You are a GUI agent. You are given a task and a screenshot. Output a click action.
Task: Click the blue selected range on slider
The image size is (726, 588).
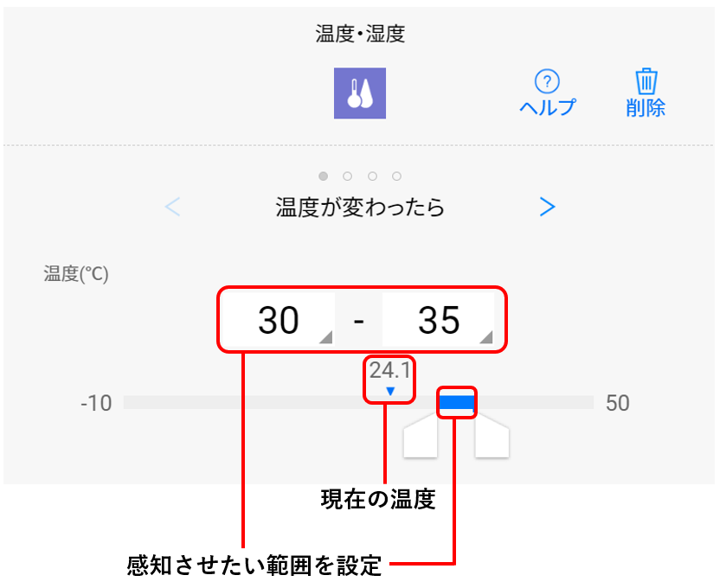coord(457,402)
